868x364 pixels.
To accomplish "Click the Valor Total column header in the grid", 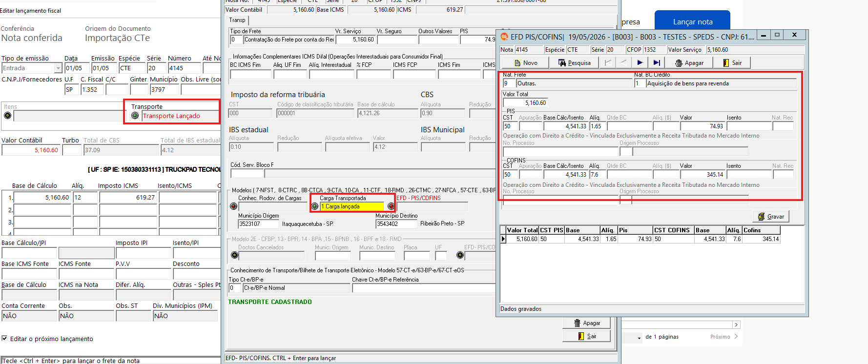I will 522,230.
